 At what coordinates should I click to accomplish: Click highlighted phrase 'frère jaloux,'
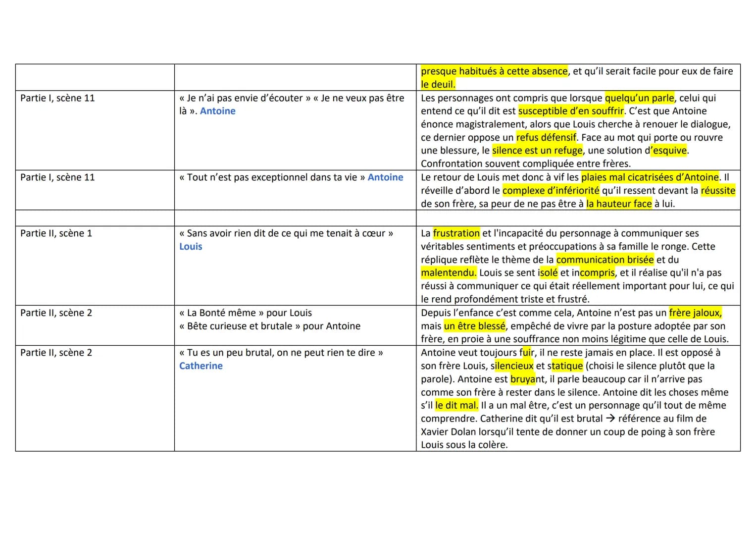point(695,313)
